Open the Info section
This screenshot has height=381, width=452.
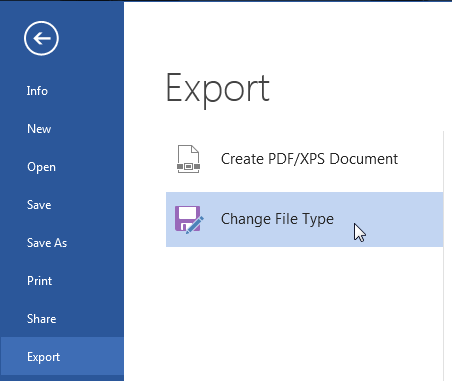[x=37, y=91]
